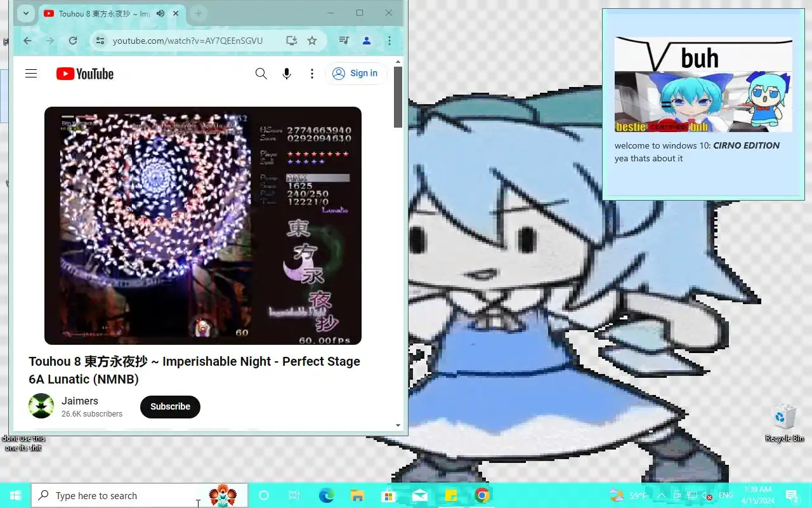Click 'yea thats about it' text

[x=649, y=159]
